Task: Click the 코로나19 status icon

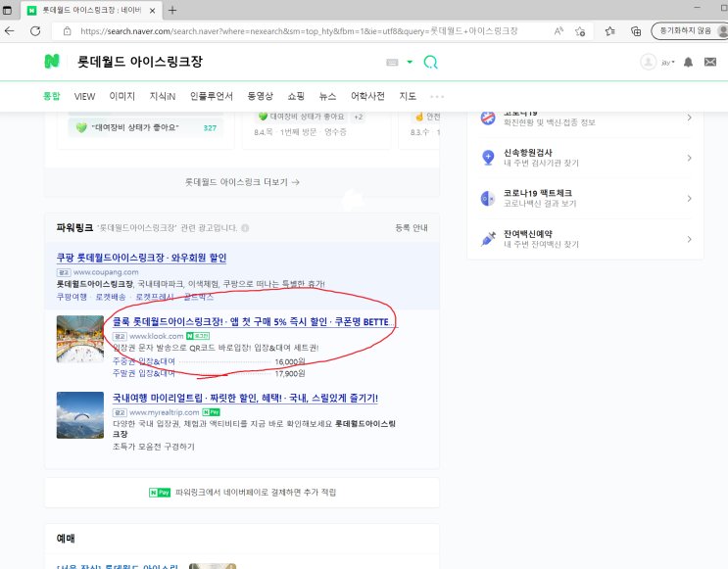Action: pos(488,118)
